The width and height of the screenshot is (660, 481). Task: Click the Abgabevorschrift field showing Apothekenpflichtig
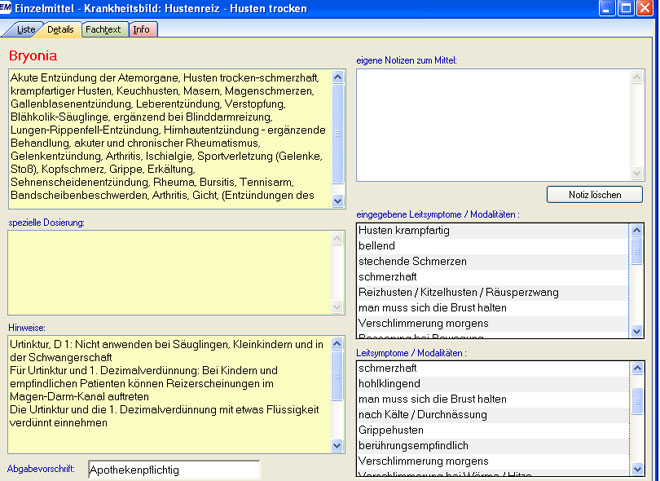tap(173, 469)
